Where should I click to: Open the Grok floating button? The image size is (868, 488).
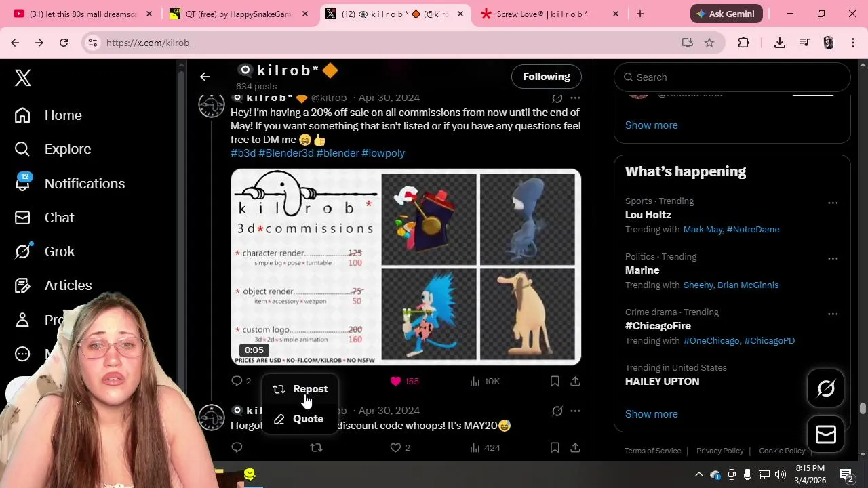826,388
